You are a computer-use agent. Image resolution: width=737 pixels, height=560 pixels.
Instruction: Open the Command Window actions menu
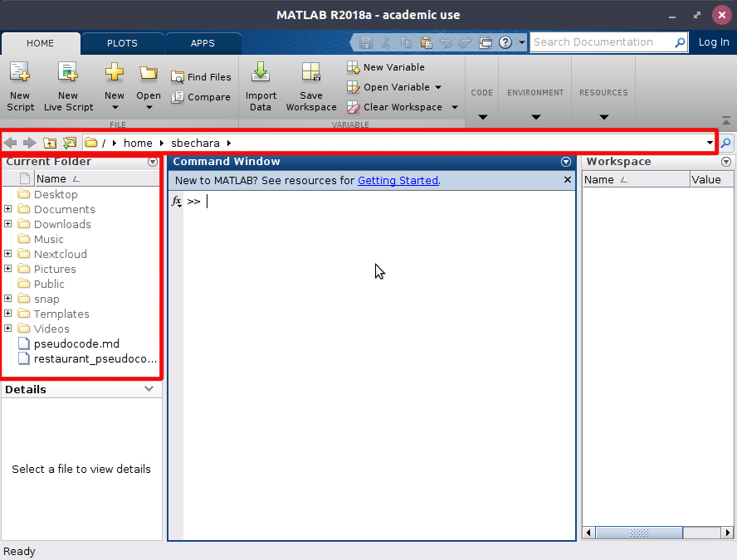pyautogui.click(x=566, y=162)
